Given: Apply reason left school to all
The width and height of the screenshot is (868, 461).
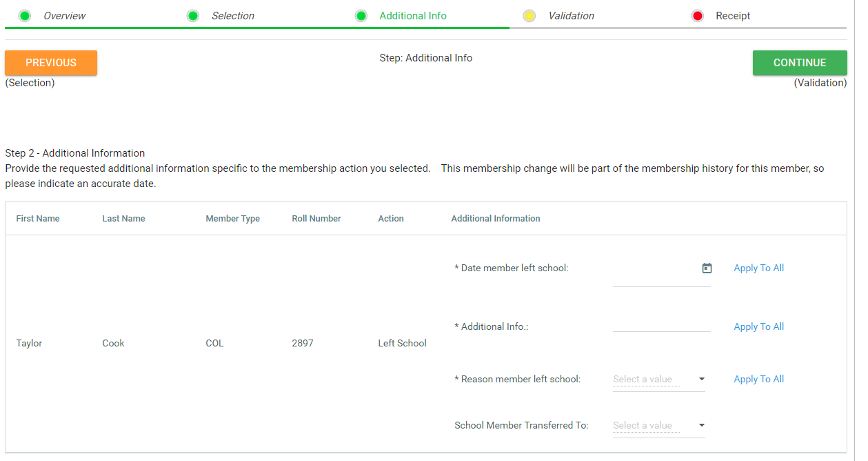Looking at the screenshot, I should click(x=758, y=380).
